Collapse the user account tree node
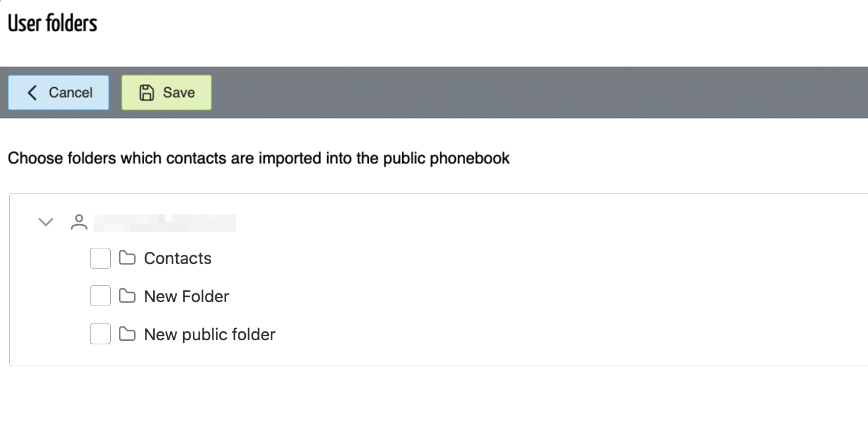 pos(46,222)
